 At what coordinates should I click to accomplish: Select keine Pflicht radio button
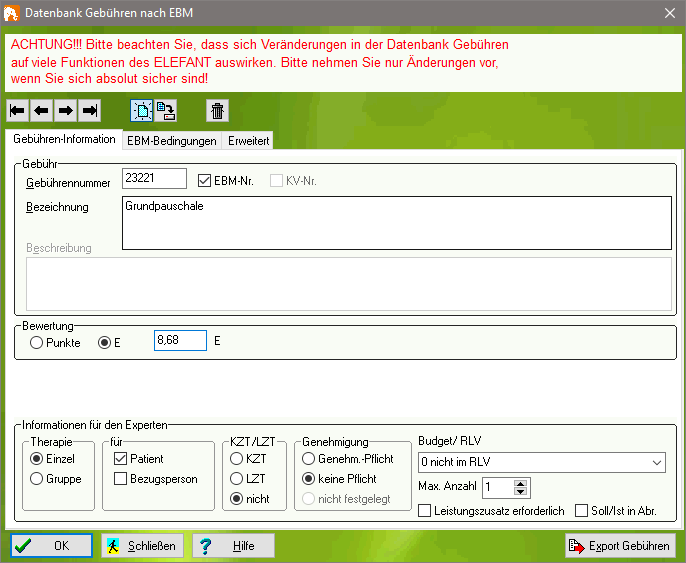click(x=308, y=479)
